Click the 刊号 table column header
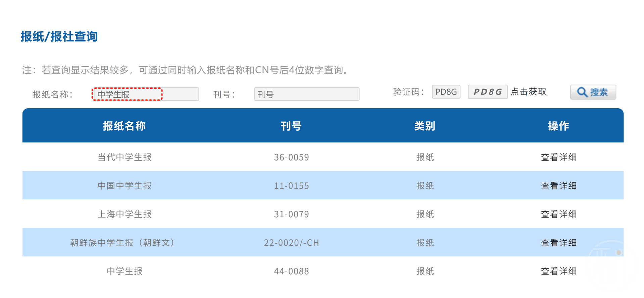The image size is (644, 298). (x=291, y=126)
